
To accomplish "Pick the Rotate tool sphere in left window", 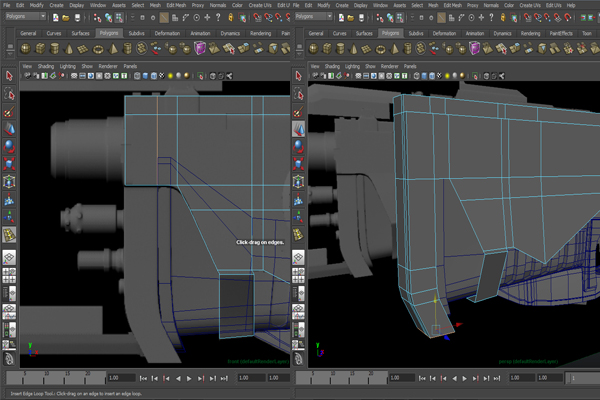I will [9, 147].
